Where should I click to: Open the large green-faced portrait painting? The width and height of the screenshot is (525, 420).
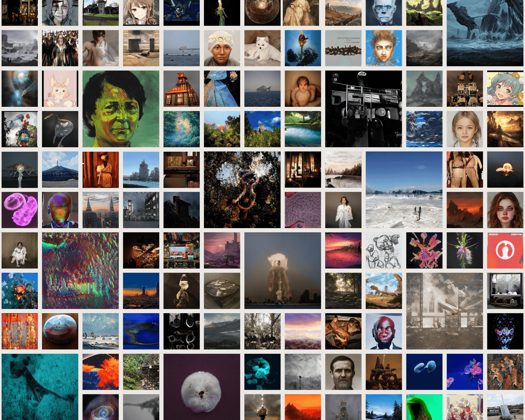121,109
